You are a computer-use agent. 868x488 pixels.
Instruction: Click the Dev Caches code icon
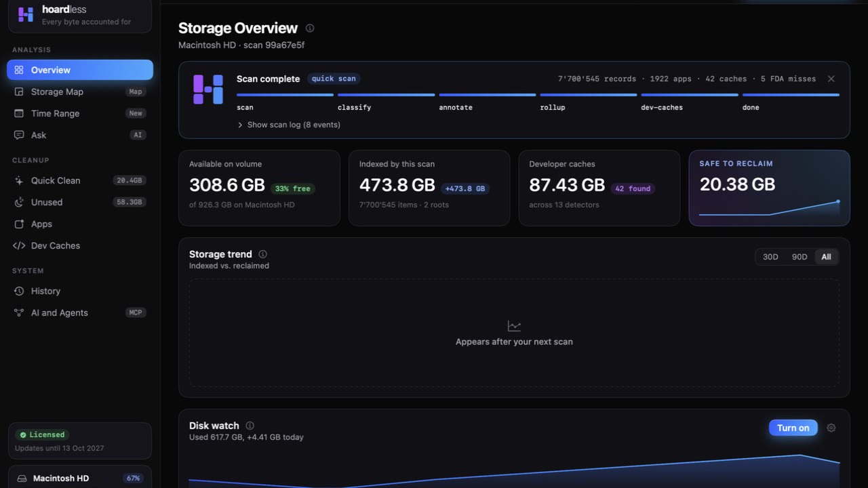click(19, 245)
